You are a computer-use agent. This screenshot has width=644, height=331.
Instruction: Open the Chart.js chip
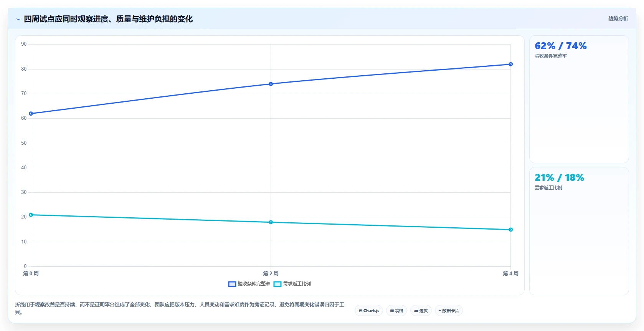click(369, 311)
